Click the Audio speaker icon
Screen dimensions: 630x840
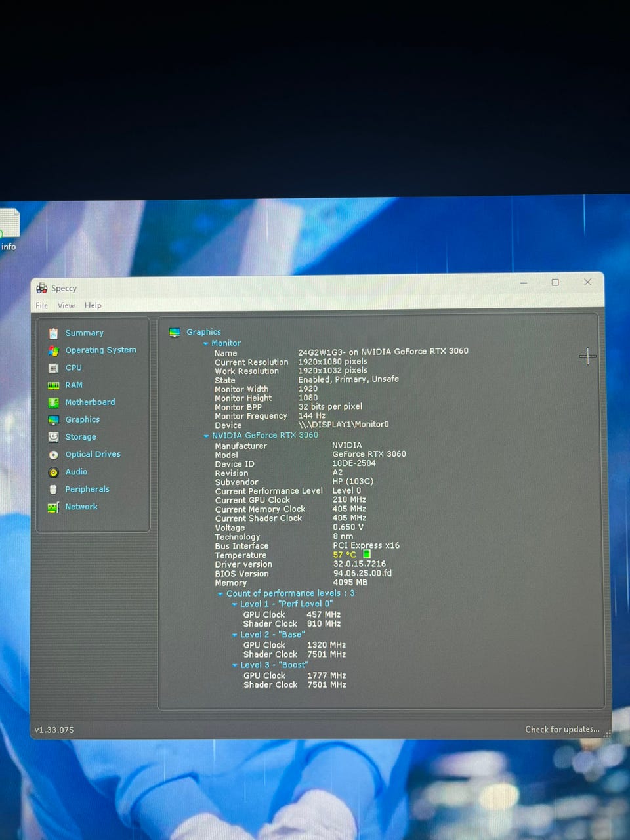coord(53,472)
